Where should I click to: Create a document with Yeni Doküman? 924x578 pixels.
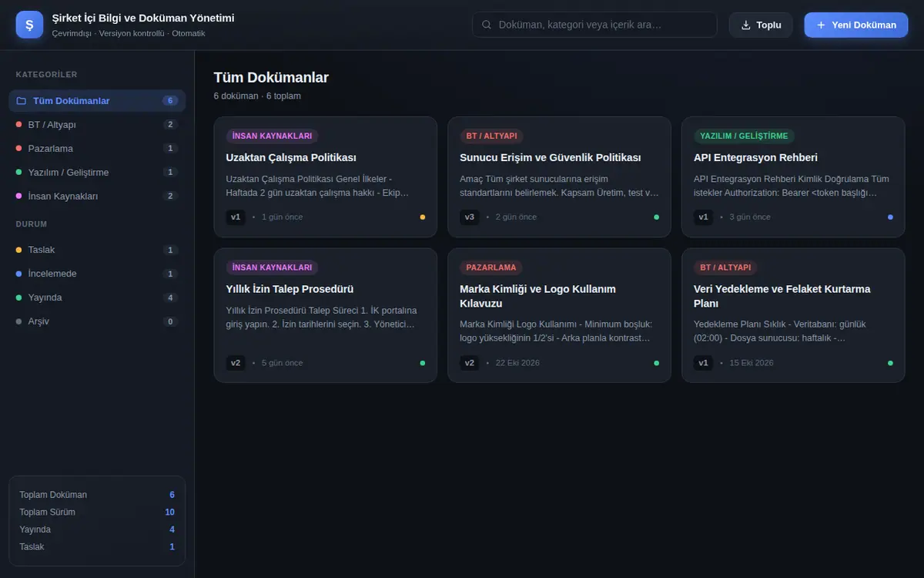(x=856, y=25)
